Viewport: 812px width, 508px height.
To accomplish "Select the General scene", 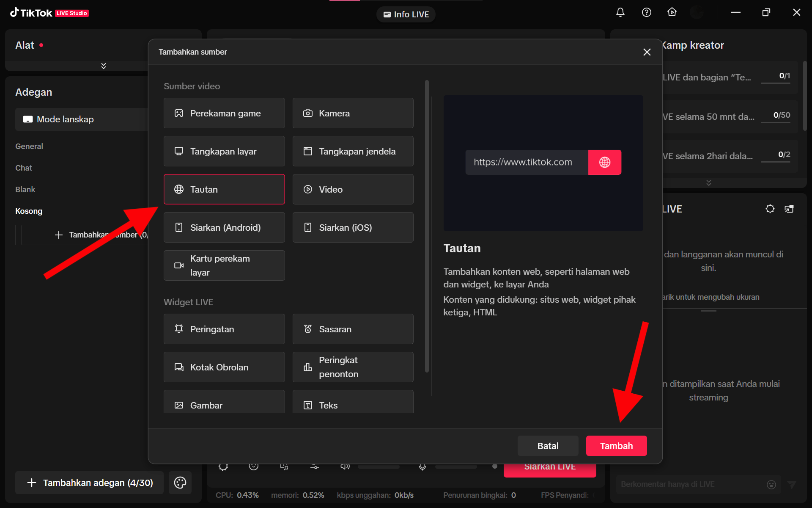I will pos(29,146).
